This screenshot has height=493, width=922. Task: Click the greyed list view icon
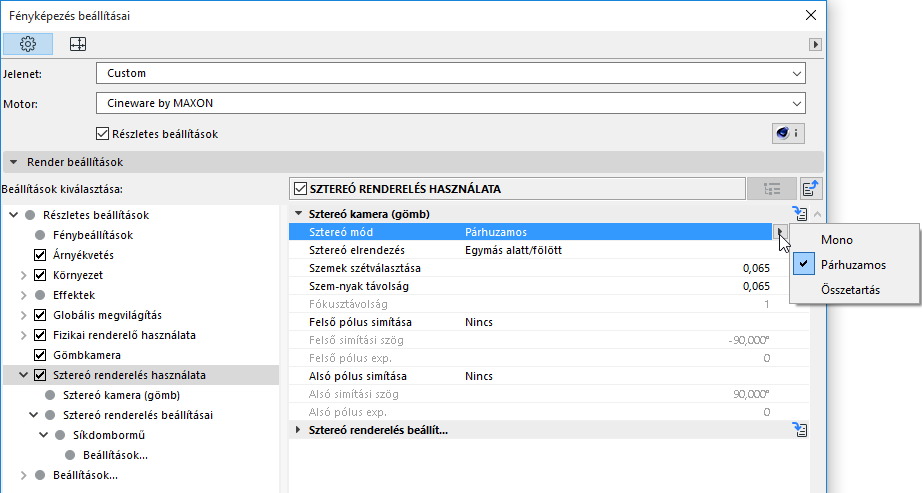point(771,189)
